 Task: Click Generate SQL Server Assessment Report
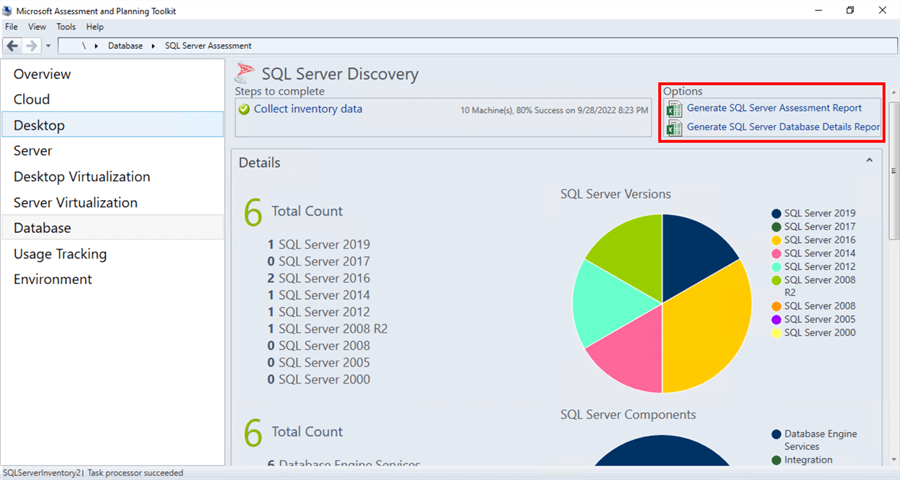coord(774,108)
